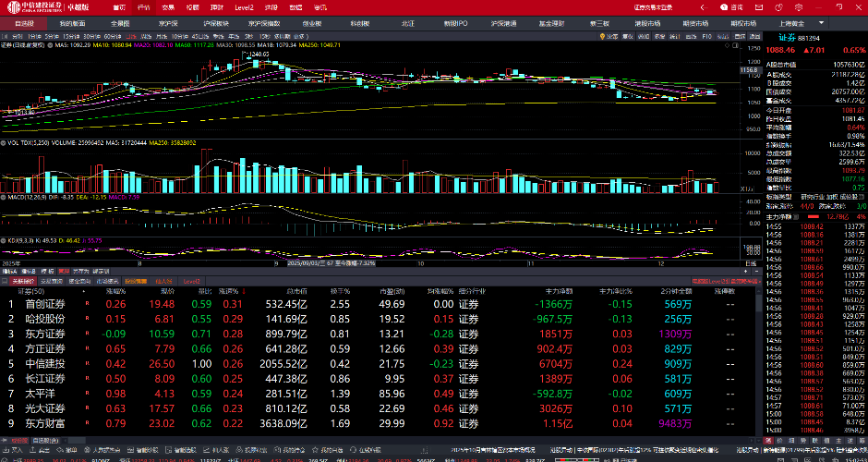Sort by 总市值 column header
The height and width of the screenshot is (462, 868).
(296, 291)
